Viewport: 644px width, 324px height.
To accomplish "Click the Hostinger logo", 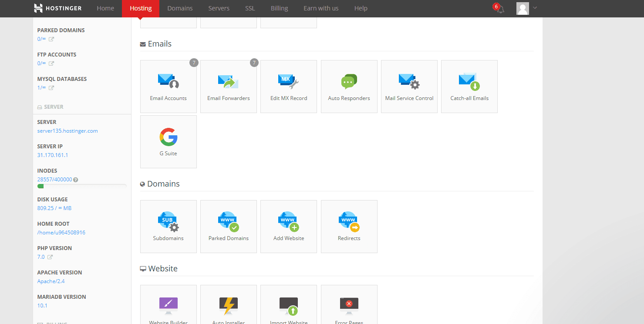I will click(x=57, y=8).
